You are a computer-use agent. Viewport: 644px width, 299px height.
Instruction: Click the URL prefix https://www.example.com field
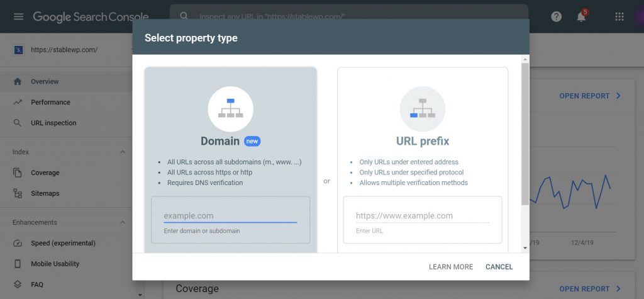423,216
